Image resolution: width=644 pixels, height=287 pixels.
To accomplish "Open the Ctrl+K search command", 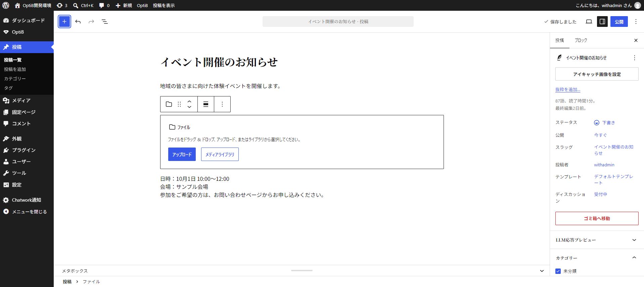I will pos(83,5).
